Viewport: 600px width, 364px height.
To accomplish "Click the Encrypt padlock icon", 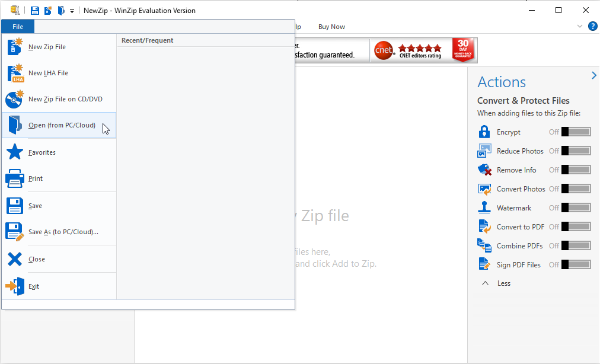I will click(484, 132).
